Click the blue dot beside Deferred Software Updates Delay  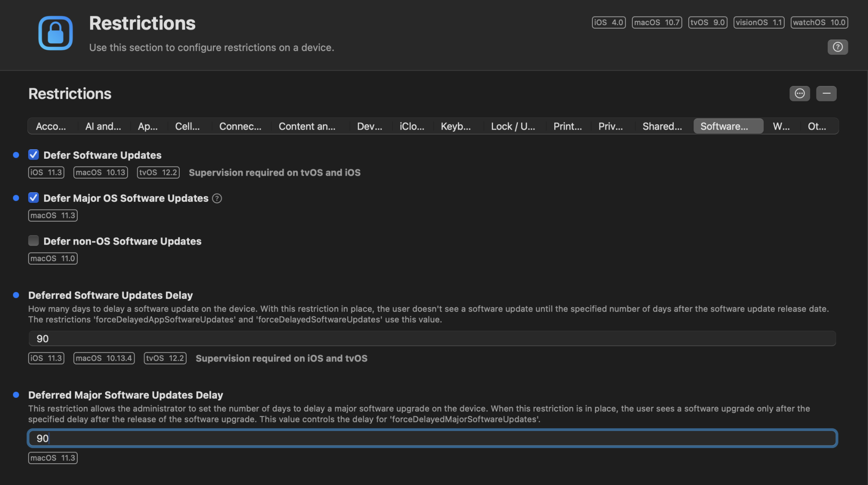(16, 295)
